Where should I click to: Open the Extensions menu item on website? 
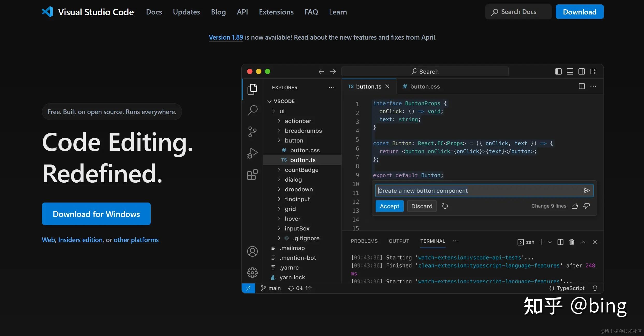(276, 12)
